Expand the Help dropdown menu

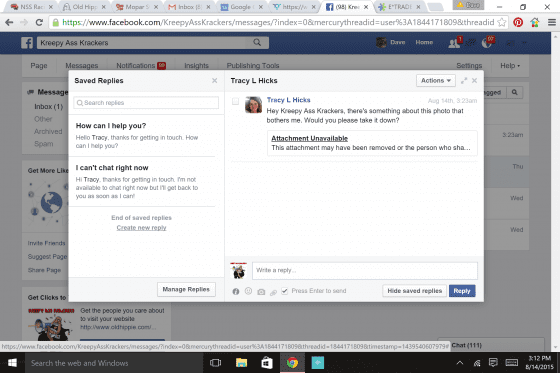(510, 66)
